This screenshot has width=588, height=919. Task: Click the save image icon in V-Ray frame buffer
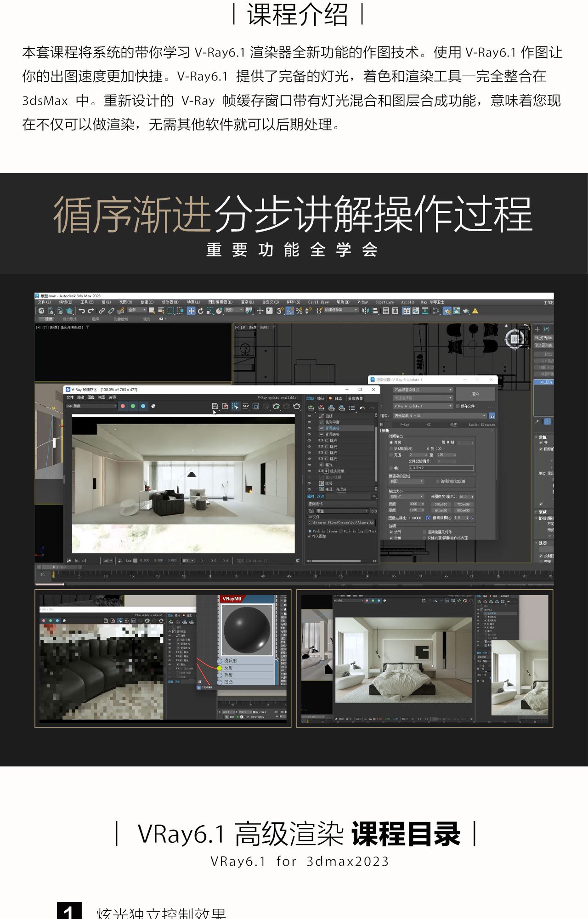(215, 406)
